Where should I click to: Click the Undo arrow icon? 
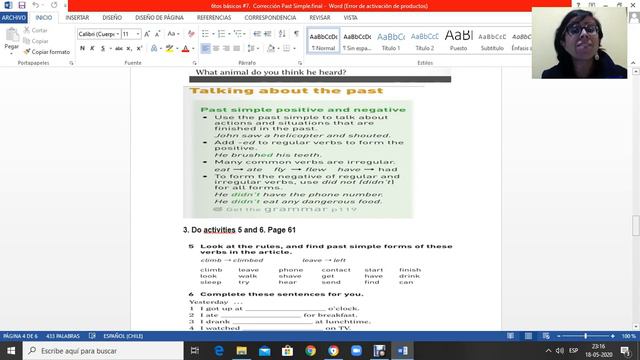(x=36, y=5)
